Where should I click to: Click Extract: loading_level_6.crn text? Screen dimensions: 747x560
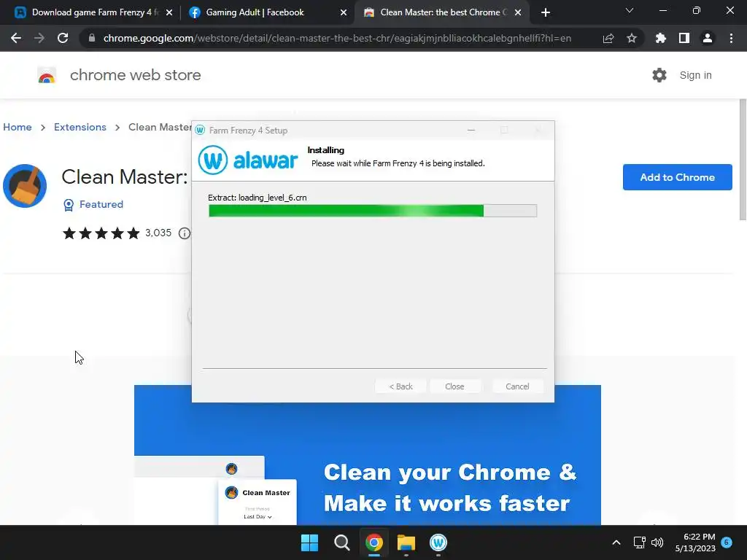click(x=258, y=198)
